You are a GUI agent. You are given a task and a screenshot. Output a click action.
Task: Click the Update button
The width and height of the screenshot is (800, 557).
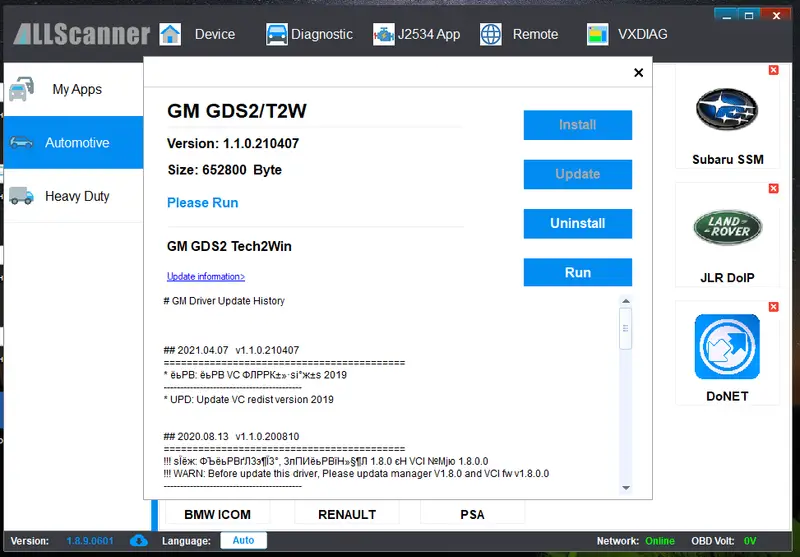(x=578, y=174)
